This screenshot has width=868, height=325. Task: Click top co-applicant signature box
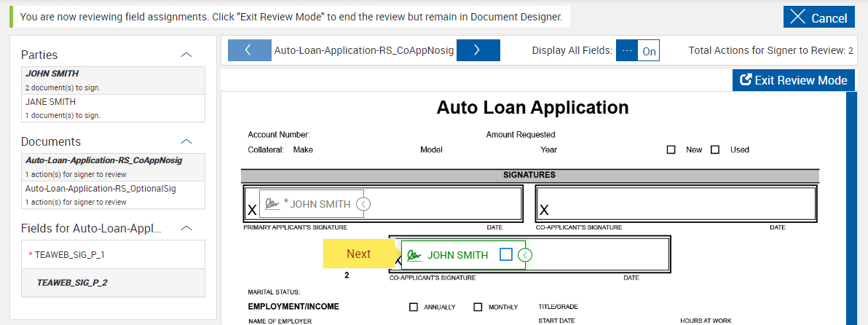[x=676, y=204]
